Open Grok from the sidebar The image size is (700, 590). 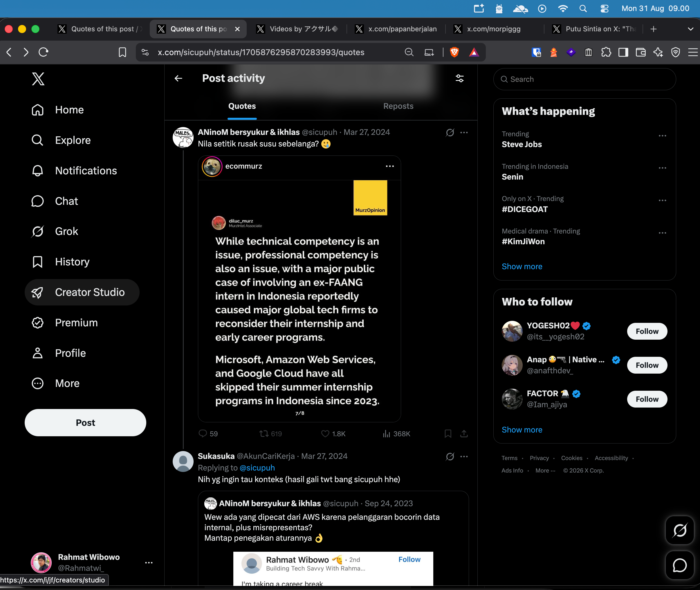[55, 231]
